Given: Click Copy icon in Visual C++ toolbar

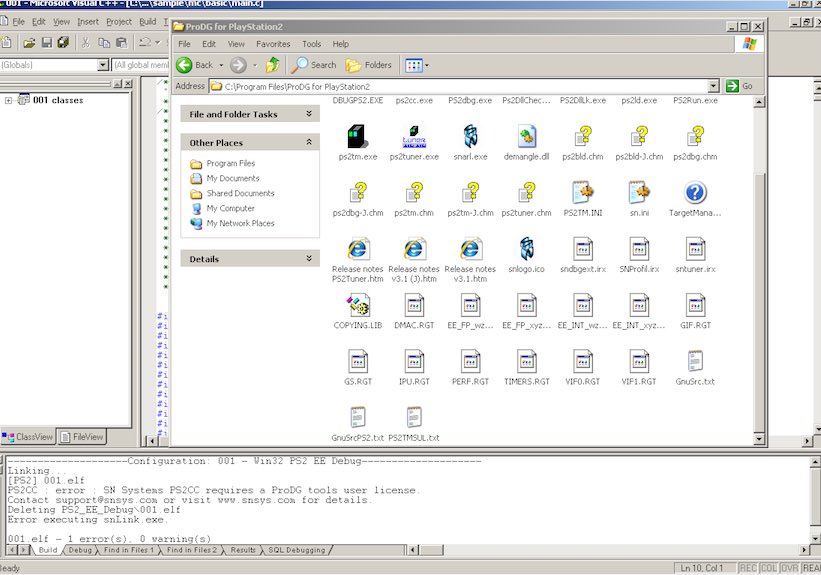Looking at the screenshot, I should tap(104, 42).
